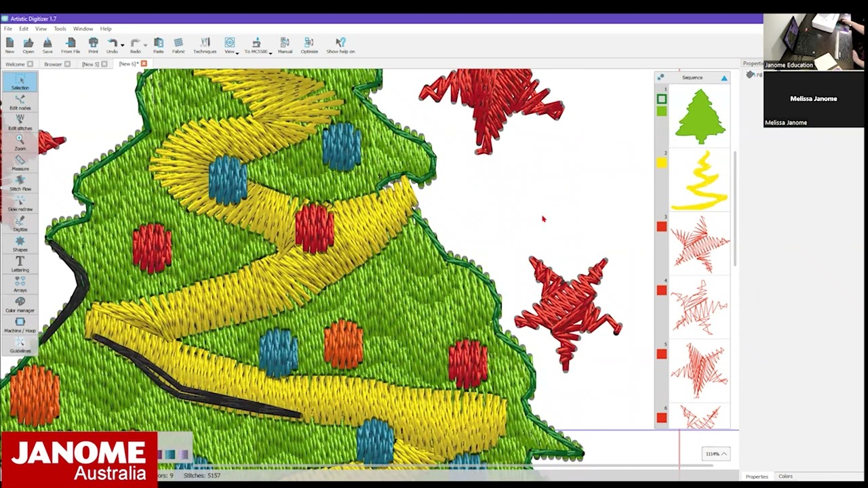Image resolution: width=868 pixels, height=488 pixels.
Task: Click the sequence manager icon beside Sequence
Action: click(x=660, y=77)
